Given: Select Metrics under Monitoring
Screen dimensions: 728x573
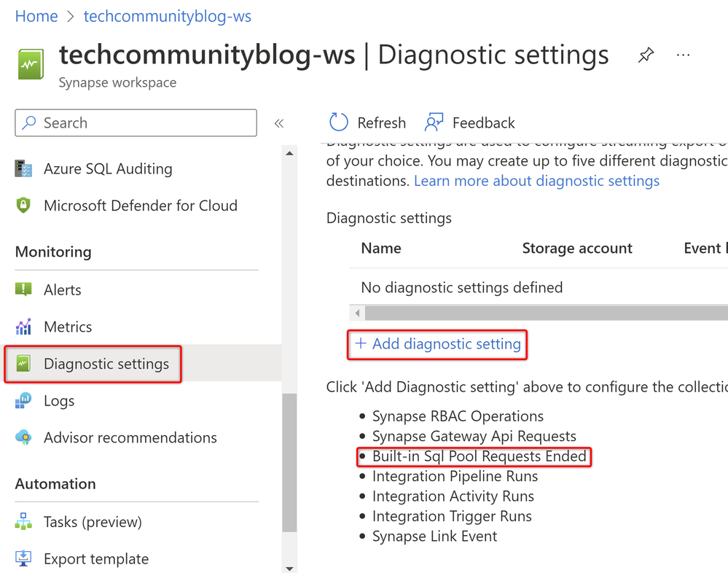Looking at the screenshot, I should (68, 327).
